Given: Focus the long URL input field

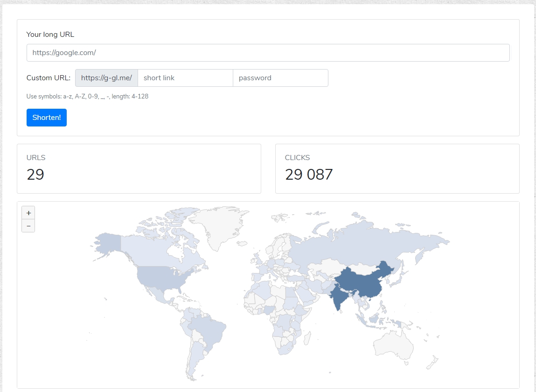Looking at the screenshot, I should 268,53.
